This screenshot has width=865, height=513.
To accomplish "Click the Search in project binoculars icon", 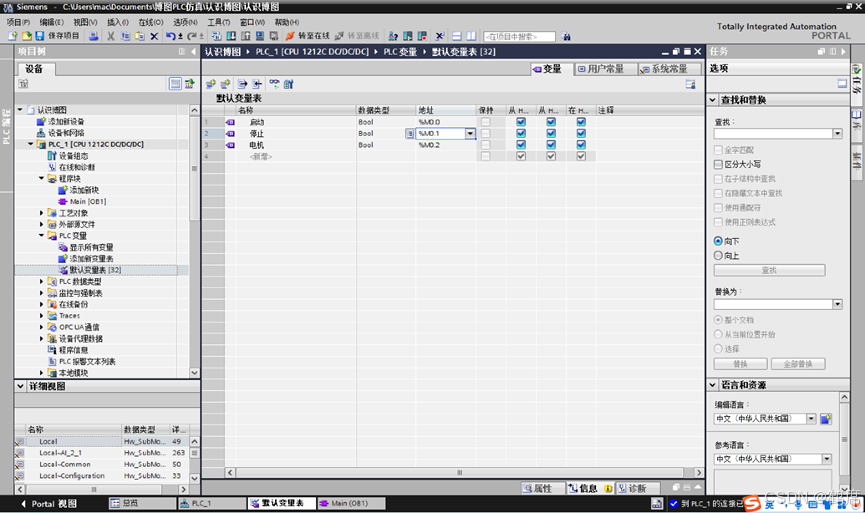I will pos(566,36).
